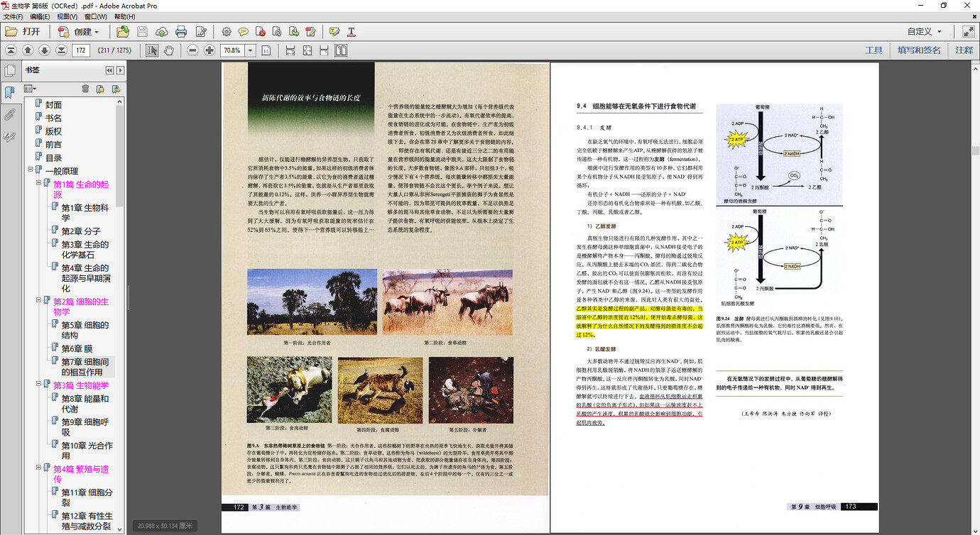Screen dimensions: 980x535
Task: Toggle actual size 1:1 zoom view
Action: [x=268, y=50]
